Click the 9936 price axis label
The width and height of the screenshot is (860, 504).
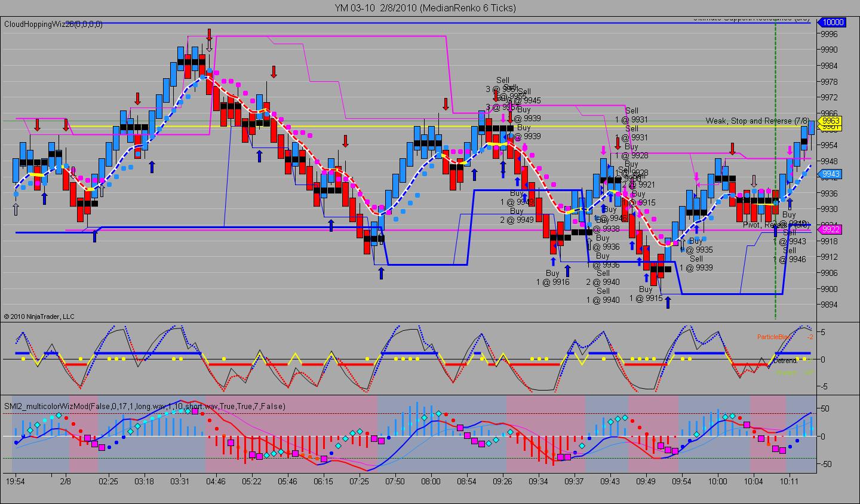coord(829,193)
